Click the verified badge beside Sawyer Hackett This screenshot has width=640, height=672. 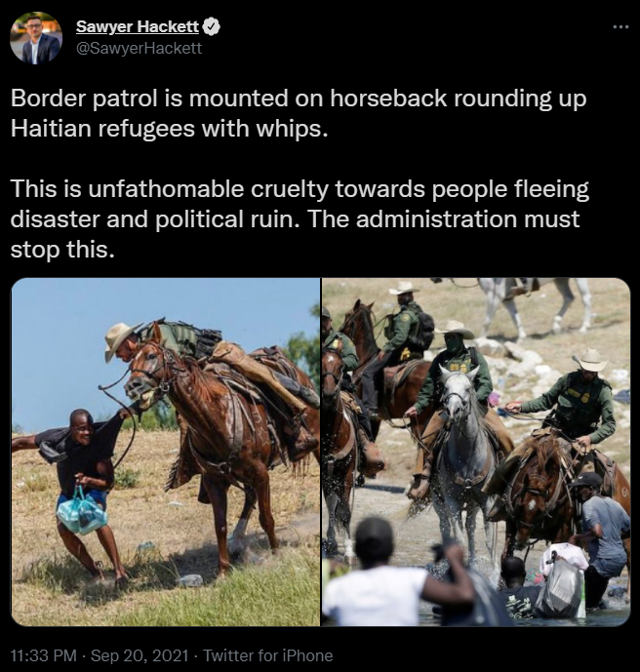[211, 26]
